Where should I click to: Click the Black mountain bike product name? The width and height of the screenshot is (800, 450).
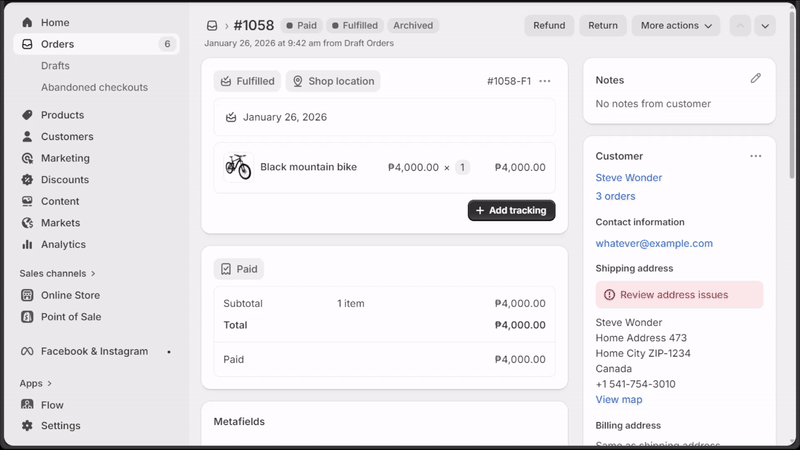pos(308,167)
